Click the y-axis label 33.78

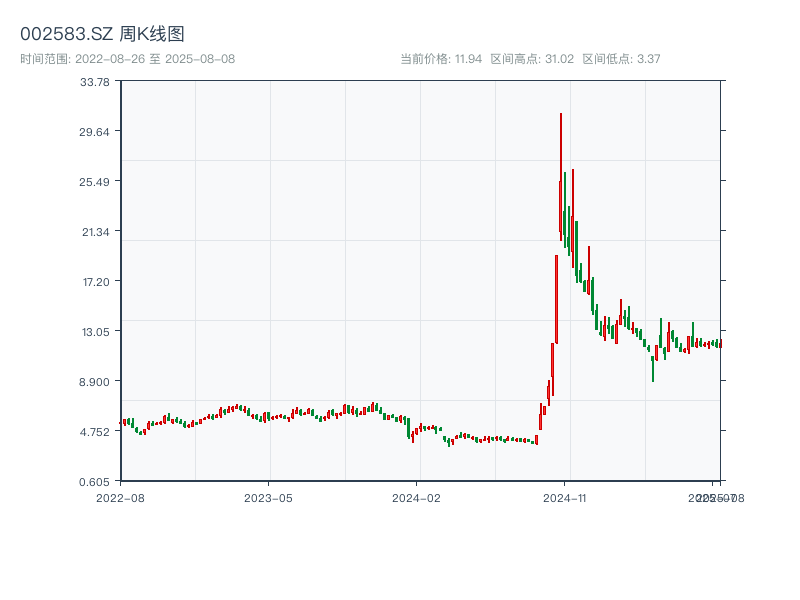pos(95,82)
